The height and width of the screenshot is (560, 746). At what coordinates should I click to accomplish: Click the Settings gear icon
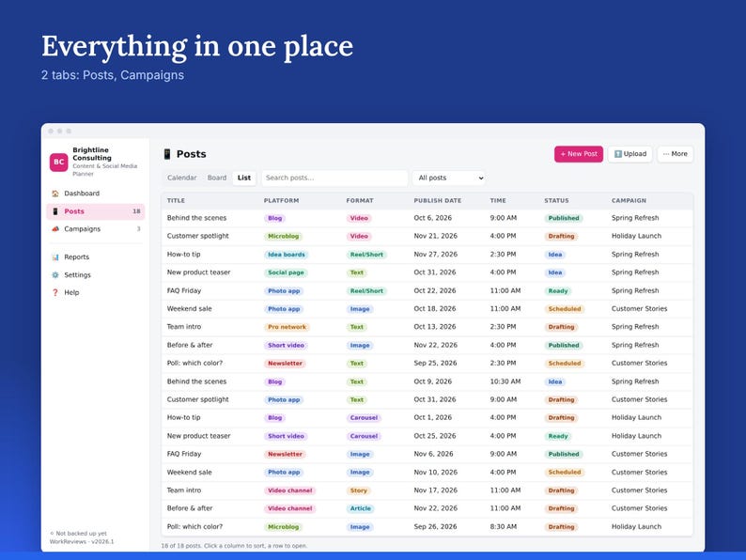(55, 275)
